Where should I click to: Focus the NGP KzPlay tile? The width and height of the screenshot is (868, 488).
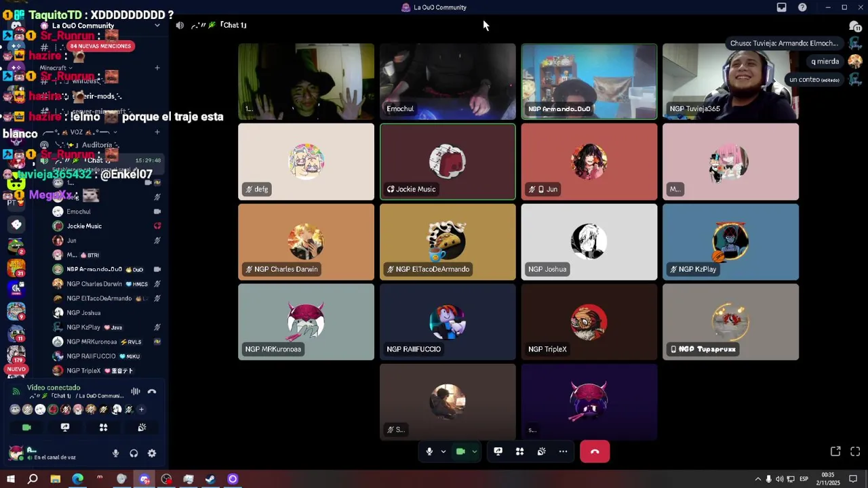(730, 242)
